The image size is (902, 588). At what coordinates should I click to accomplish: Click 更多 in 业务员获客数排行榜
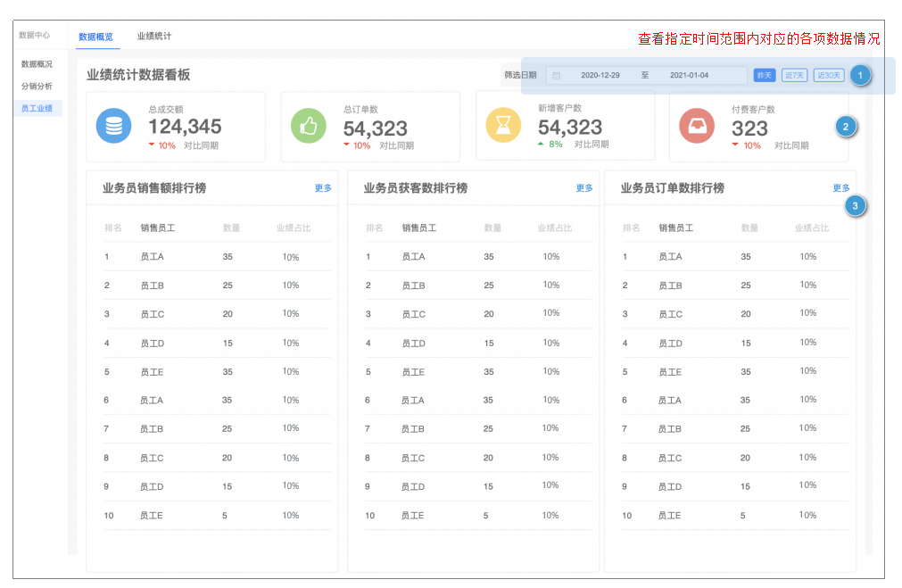click(584, 188)
